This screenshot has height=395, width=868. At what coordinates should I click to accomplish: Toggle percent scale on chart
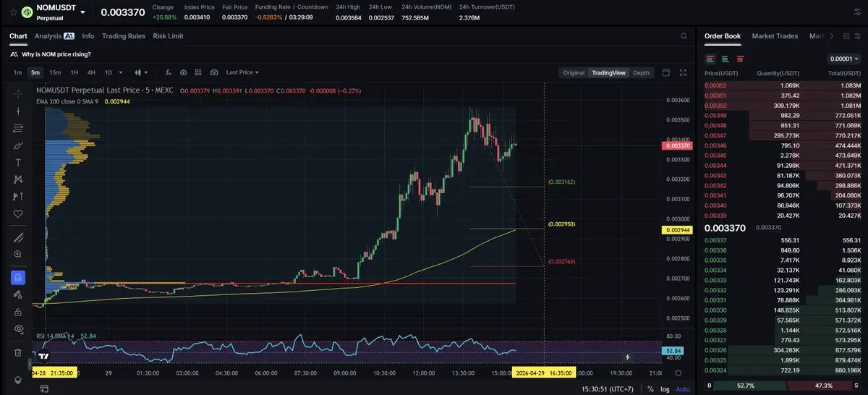point(650,389)
